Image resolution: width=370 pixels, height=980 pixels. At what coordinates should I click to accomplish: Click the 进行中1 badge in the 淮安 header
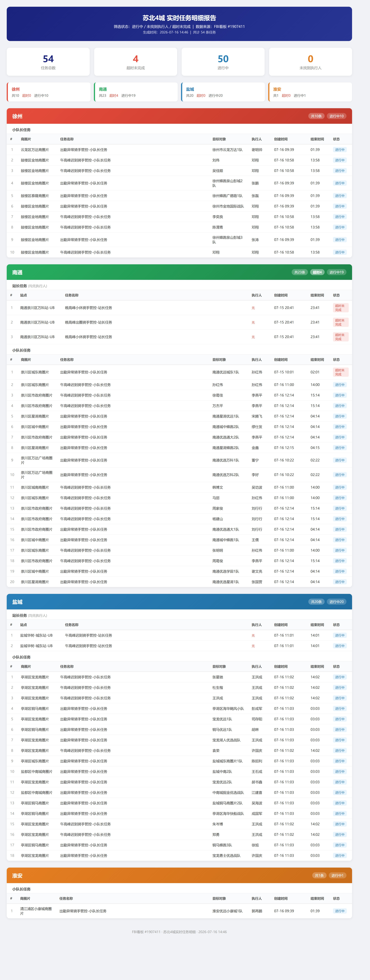coord(338,875)
